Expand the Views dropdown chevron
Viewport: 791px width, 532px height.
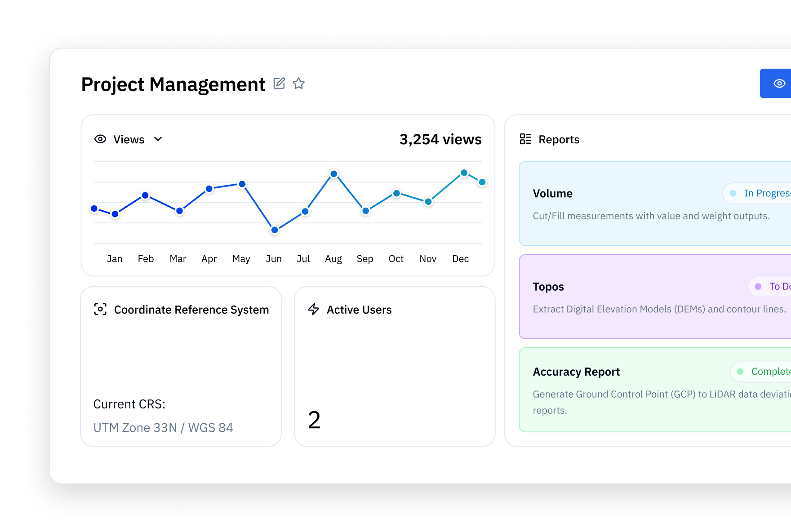158,139
